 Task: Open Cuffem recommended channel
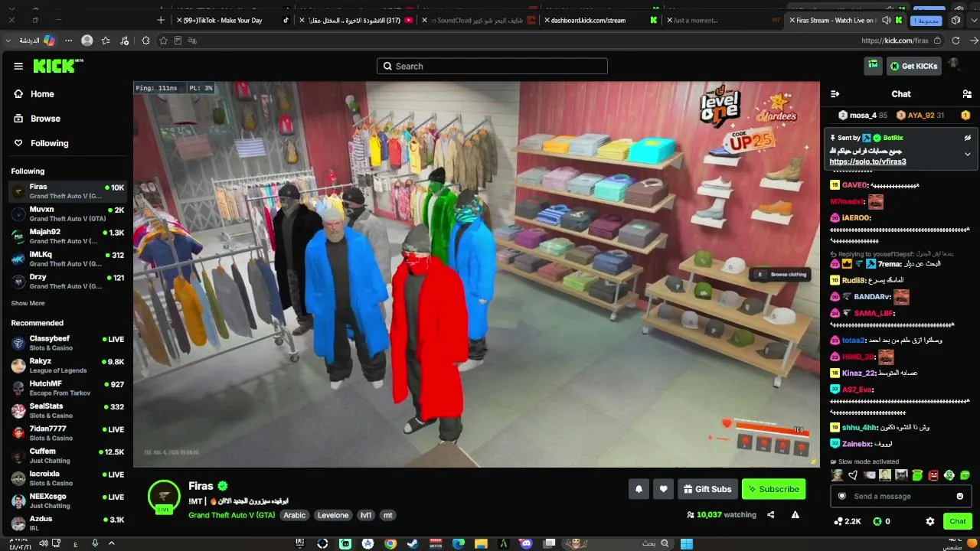point(67,456)
